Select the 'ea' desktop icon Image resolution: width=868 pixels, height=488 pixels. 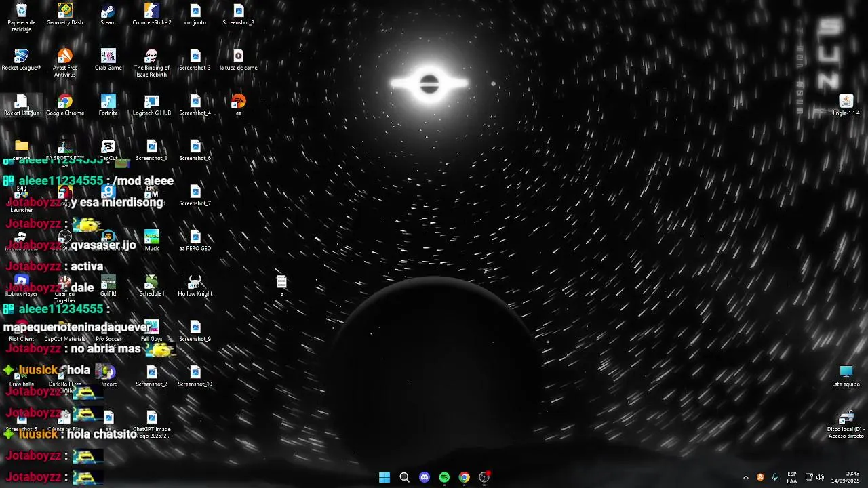238,105
